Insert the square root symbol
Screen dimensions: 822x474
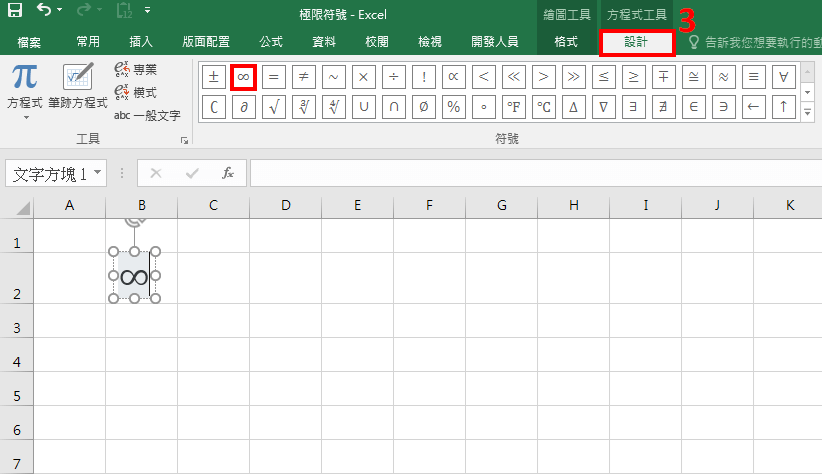(274, 107)
